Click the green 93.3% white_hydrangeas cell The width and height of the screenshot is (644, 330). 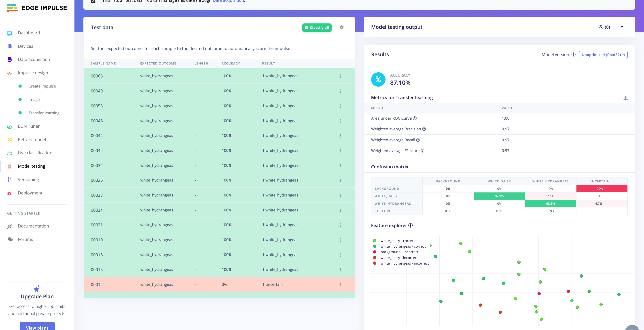550,204
